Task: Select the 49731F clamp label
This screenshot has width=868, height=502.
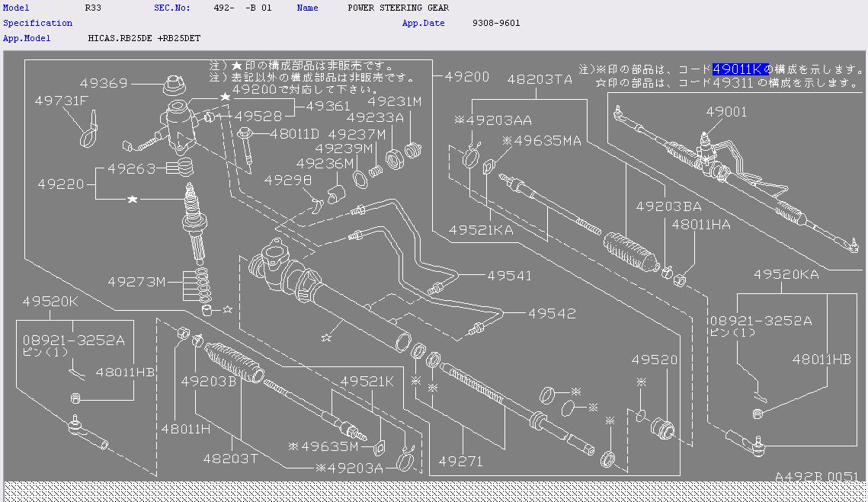Action: coord(61,101)
